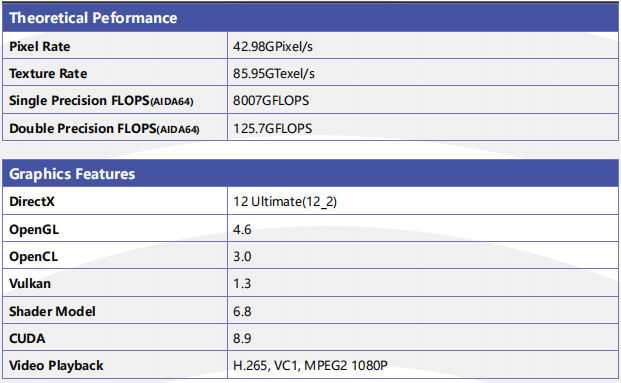Select the 125.7GFLOPS value

tap(272, 128)
